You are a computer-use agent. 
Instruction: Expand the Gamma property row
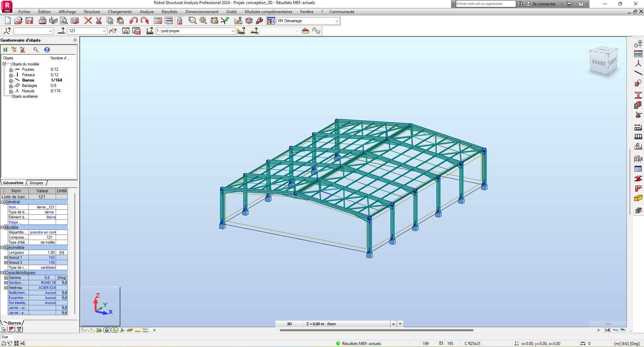coord(6,278)
